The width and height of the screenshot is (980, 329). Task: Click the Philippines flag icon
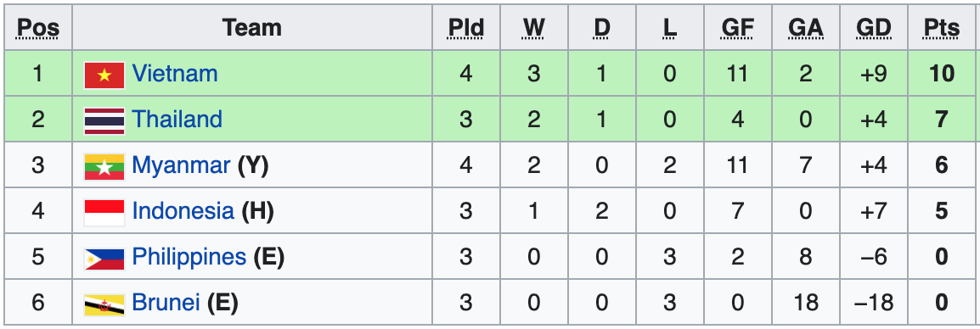[104, 259]
